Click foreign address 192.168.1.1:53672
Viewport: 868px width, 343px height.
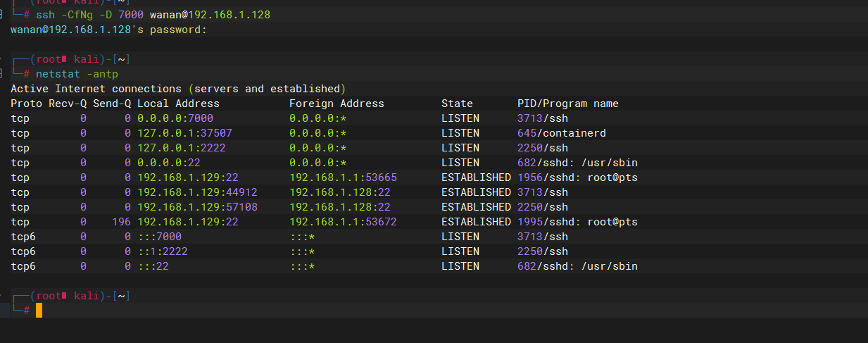(343, 222)
